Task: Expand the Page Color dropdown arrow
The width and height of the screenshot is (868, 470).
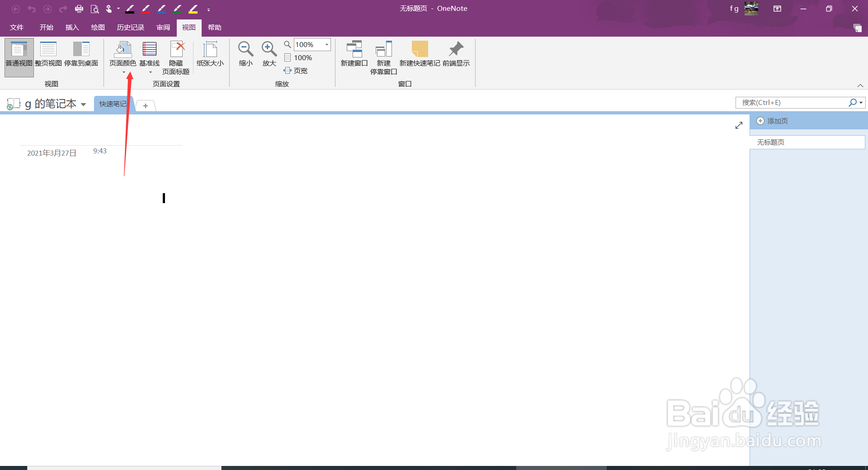Action: pyautogui.click(x=123, y=72)
